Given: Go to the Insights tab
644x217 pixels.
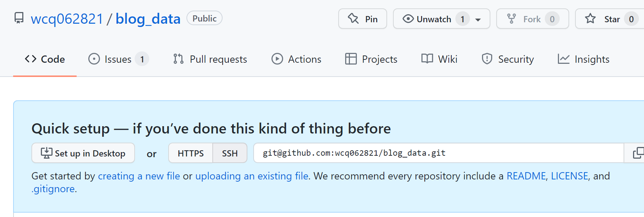Looking at the screenshot, I should (x=583, y=59).
